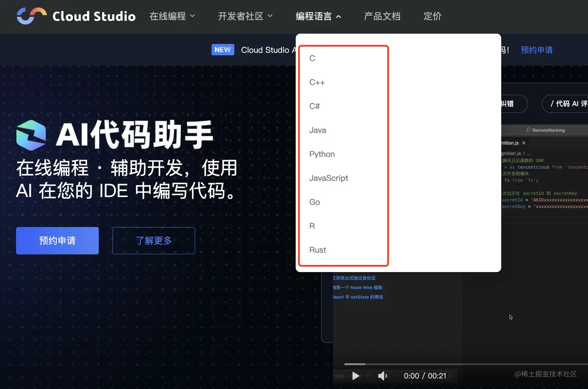Click the RemoteWorking search field
The image size is (588, 389).
pos(545,130)
